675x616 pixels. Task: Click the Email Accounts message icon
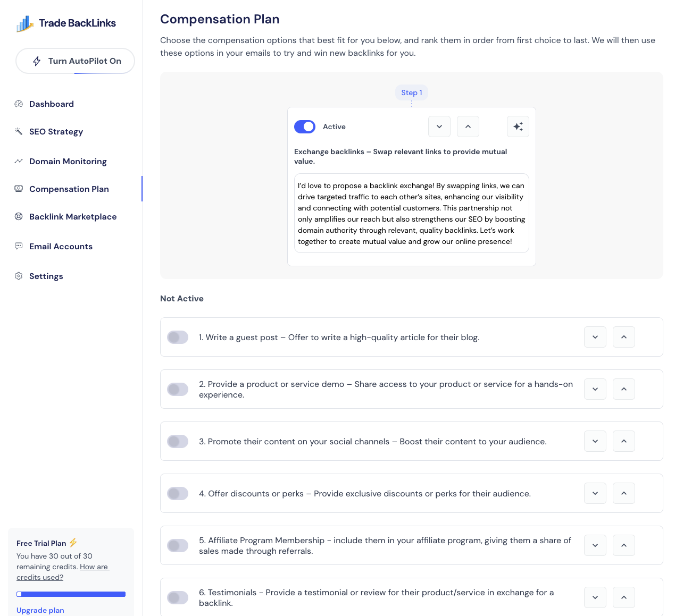pyautogui.click(x=19, y=246)
